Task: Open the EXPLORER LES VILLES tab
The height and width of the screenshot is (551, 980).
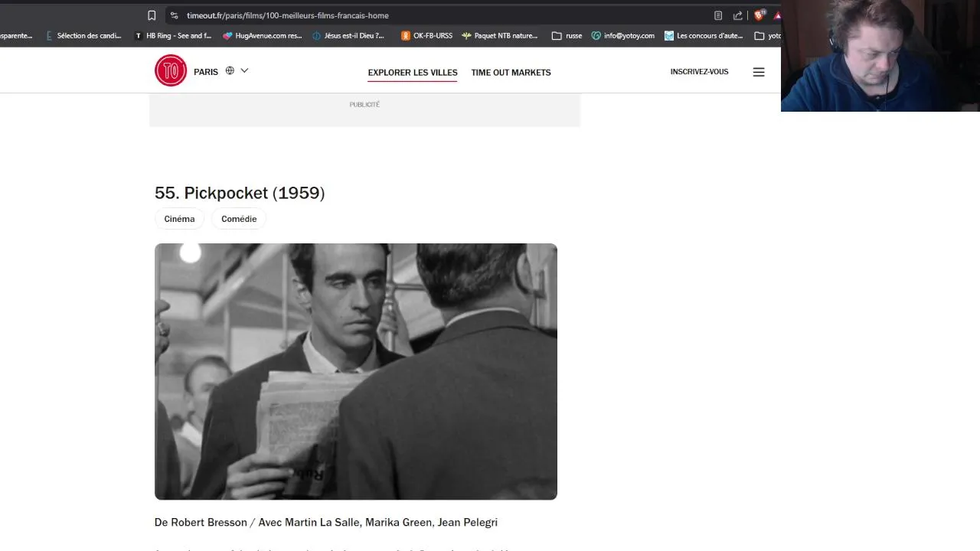Action: (x=413, y=73)
